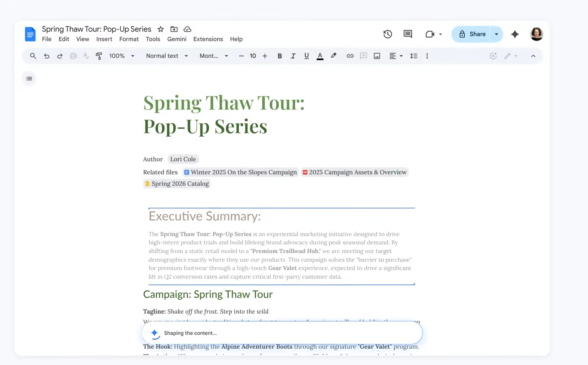Open the font family dropdown
The width and height of the screenshot is (588, 365).
[214, 56]
